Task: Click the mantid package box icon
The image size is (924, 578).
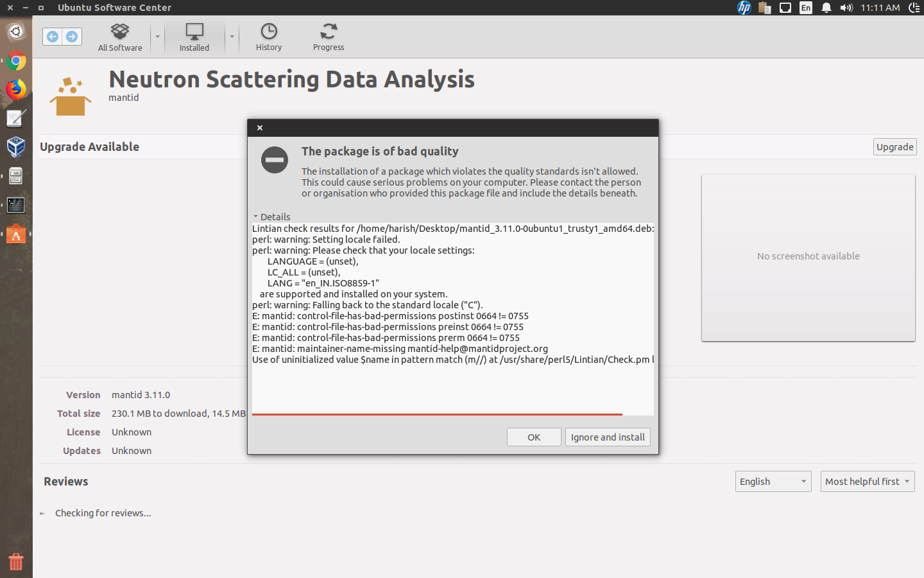Action: [x=70, y=96]
